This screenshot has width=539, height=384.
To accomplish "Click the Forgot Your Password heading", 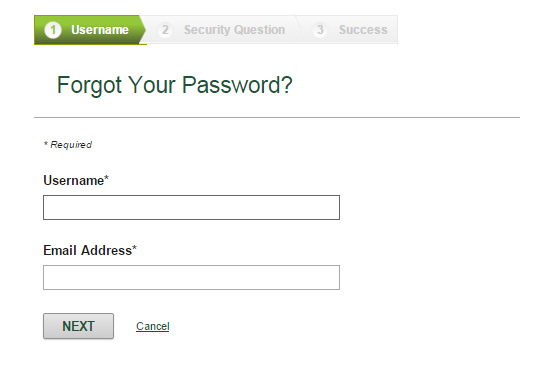I will tap(175, 85).
